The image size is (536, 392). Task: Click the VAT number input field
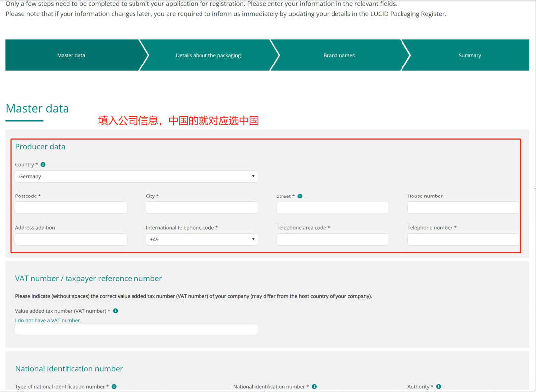point(136,329)
